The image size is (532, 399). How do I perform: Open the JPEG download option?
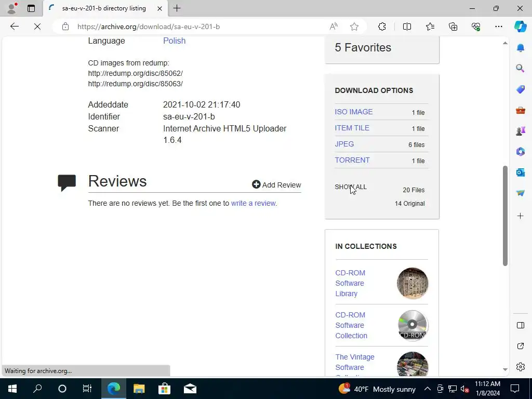pos(344,144)
